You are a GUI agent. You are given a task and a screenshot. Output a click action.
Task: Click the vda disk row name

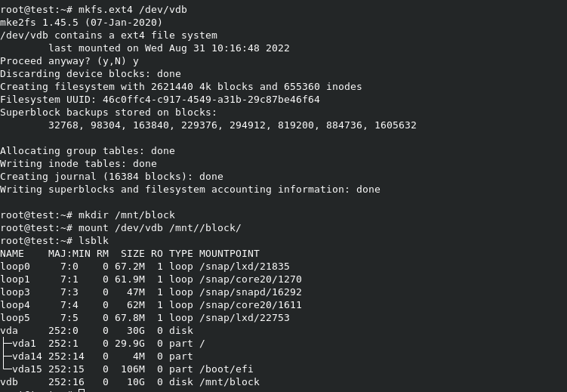(x=9, y=330)
